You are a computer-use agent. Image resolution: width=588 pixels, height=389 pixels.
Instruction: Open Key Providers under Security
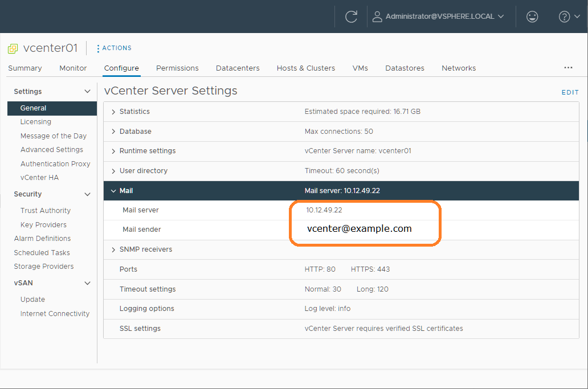point(43,225)
